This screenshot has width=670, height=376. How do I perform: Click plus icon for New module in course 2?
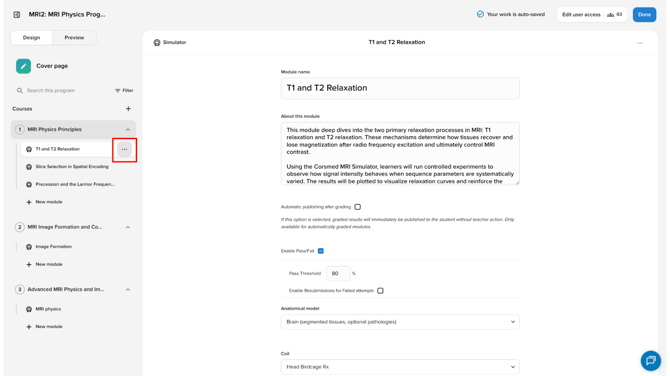point(29,264)
